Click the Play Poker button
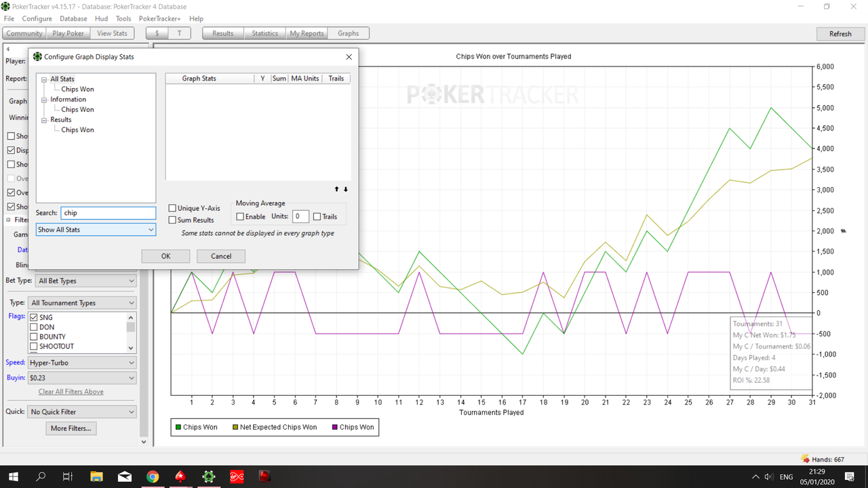 [68, 33]
